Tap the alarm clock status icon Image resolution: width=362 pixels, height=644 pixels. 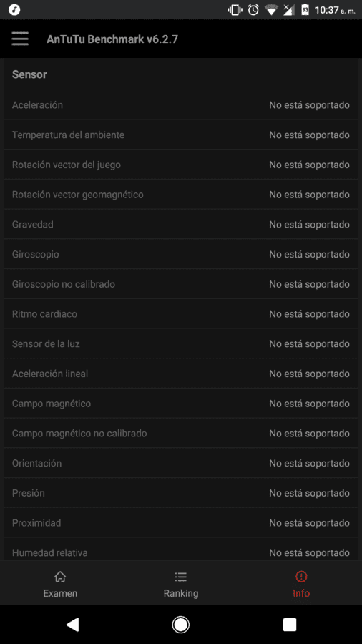coord(253,9)
